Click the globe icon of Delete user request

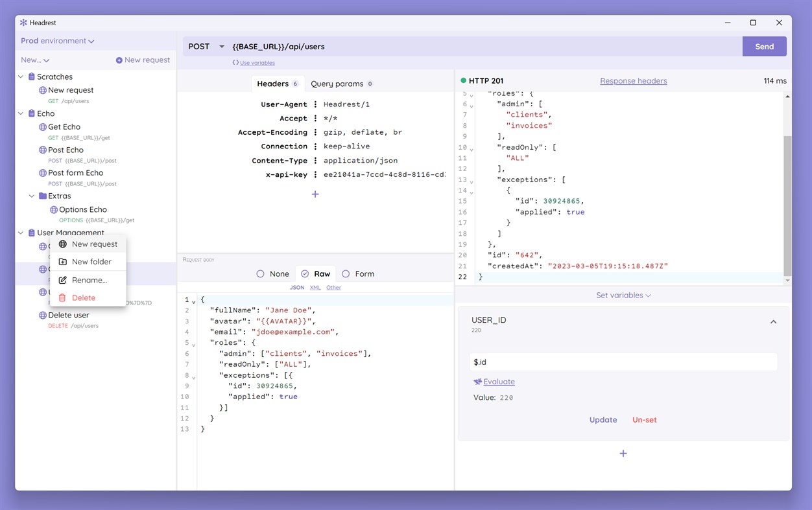[43, 316]
